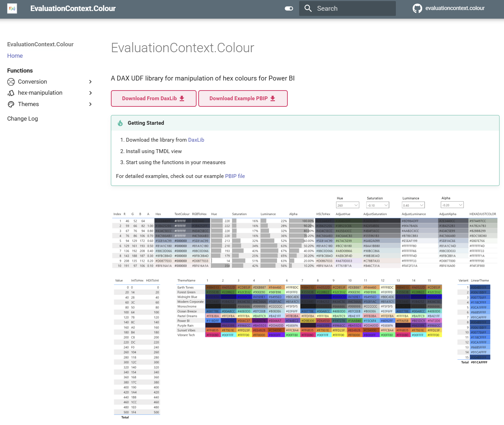
Task: Expand the hex-manipulation section chevron
Action: click(x=91, y=93)
